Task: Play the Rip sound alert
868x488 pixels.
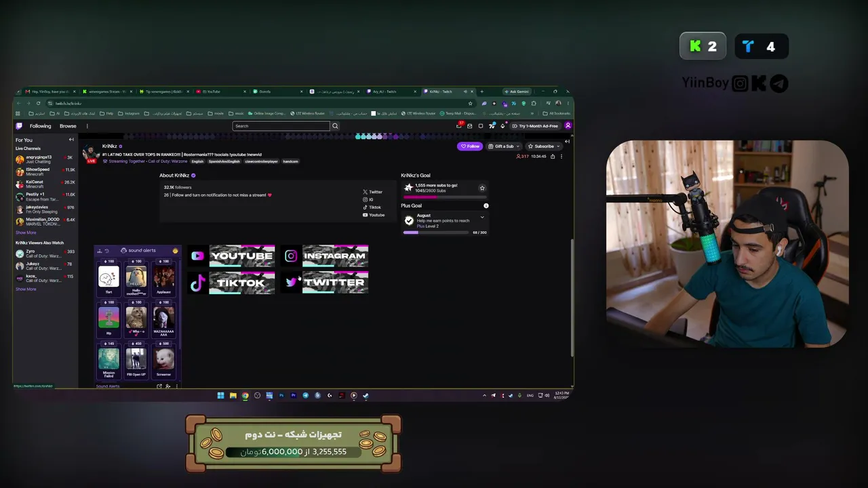Action: [108, 319]
